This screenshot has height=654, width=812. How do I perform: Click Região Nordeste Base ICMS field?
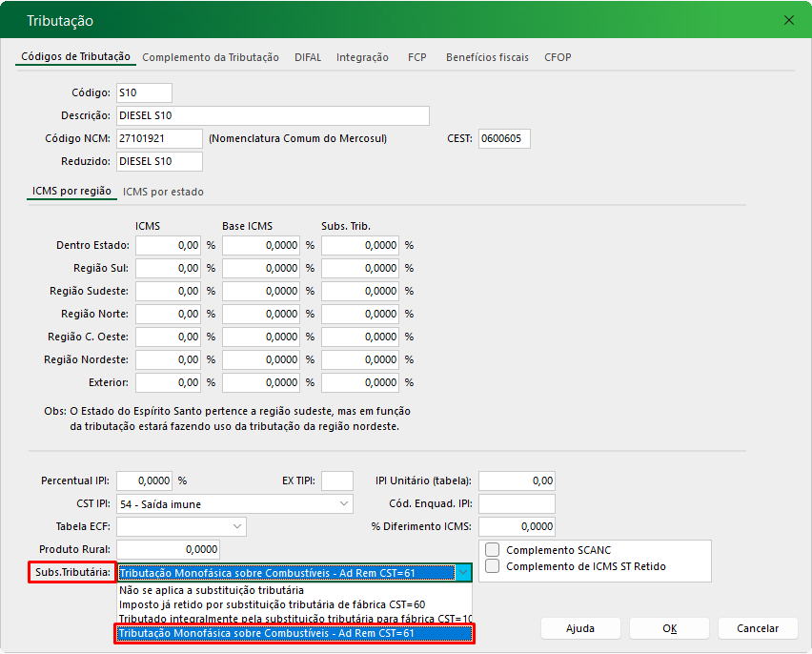[x=261, y=359]
